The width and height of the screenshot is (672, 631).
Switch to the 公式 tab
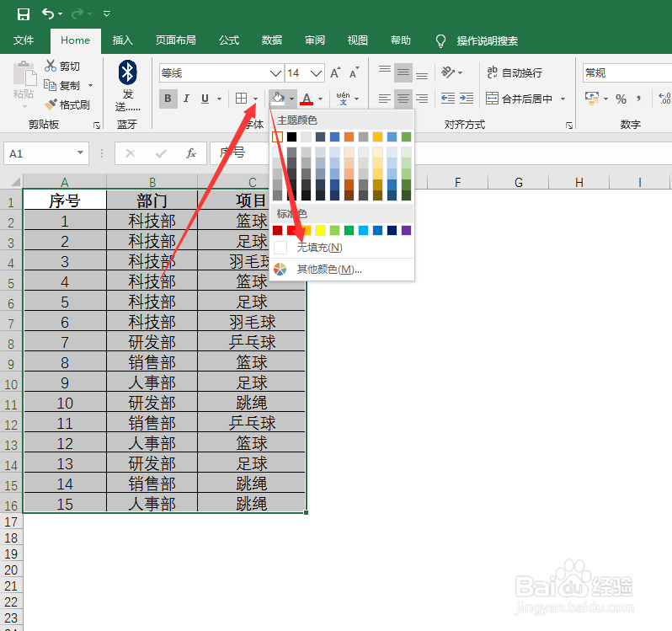(x=229, y=40)
